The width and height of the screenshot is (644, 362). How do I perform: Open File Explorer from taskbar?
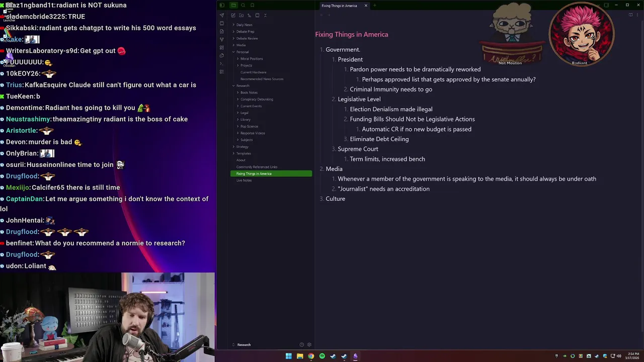point(300,356)
